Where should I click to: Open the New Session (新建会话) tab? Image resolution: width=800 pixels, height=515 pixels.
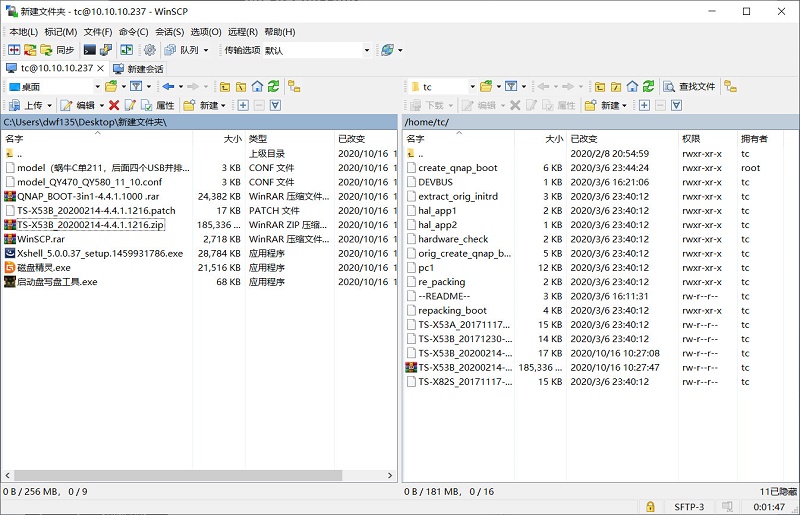coord(138,69)
